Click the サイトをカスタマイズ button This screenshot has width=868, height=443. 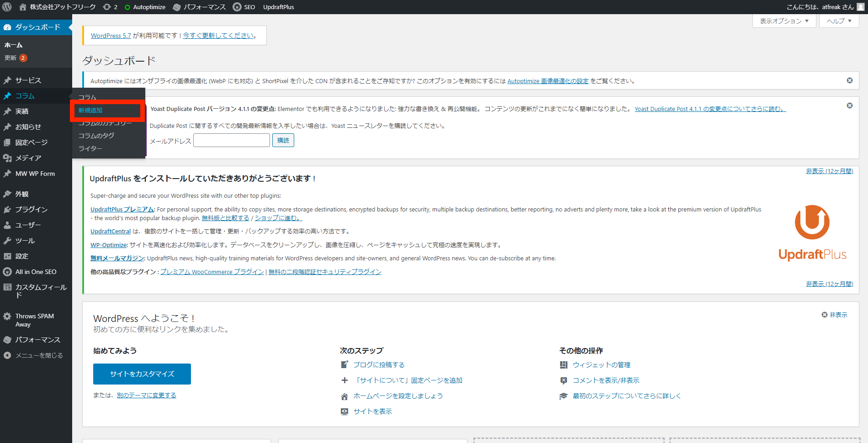click(142, 374)
